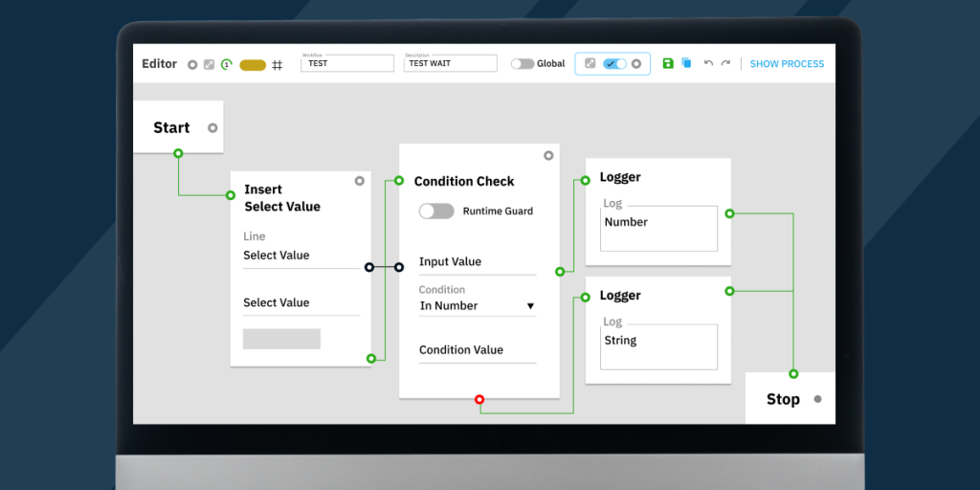Click the Log text box containing String

[658, 346]
